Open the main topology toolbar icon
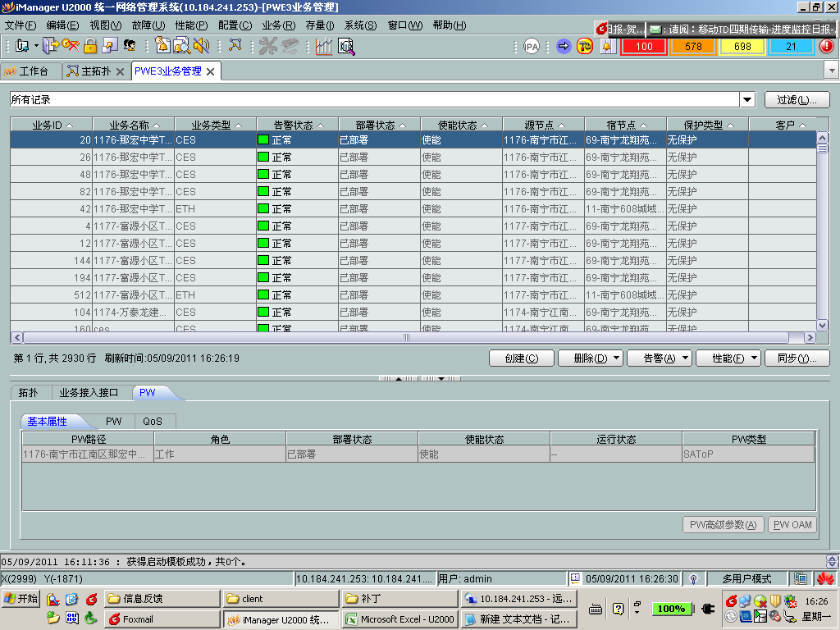Screen dimensions: 840x630 (x=235, y=46)
